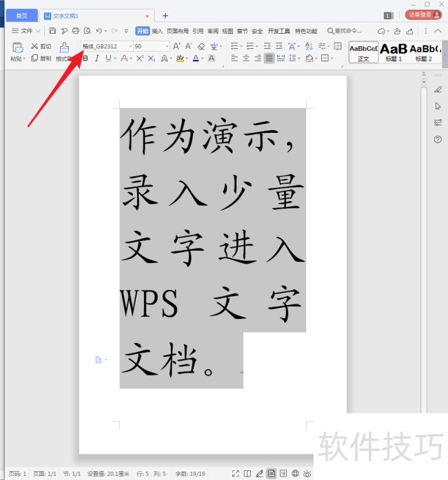Apply the 标题 1 style
The image size is (448, 480).
(394, 52)
